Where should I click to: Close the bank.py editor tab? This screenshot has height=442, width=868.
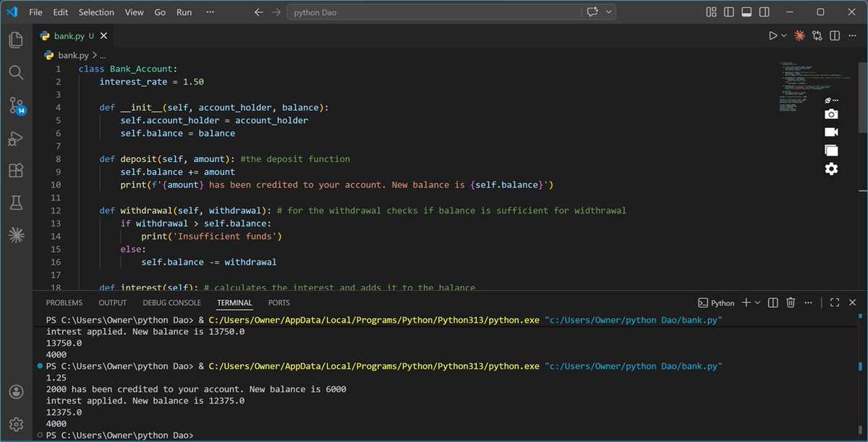coord(105,35)
